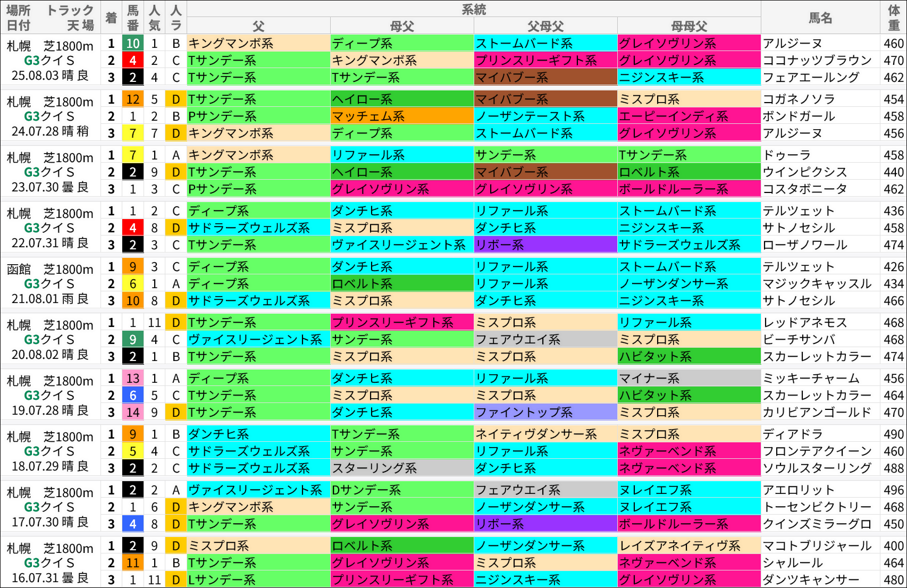Click the ネイティヴダンサー系 cell
The image size is (907, 588).
pyautogui.click(x=545, y=434)
